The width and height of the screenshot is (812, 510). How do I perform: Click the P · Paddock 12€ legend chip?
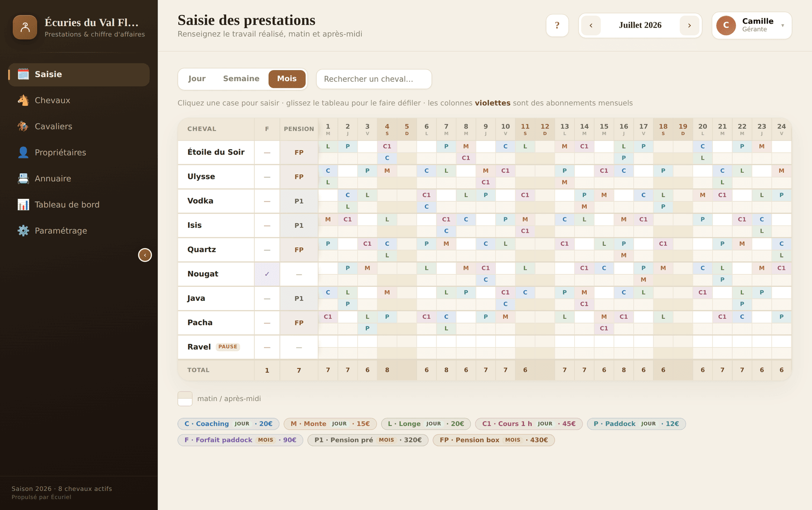click(636, 424)
